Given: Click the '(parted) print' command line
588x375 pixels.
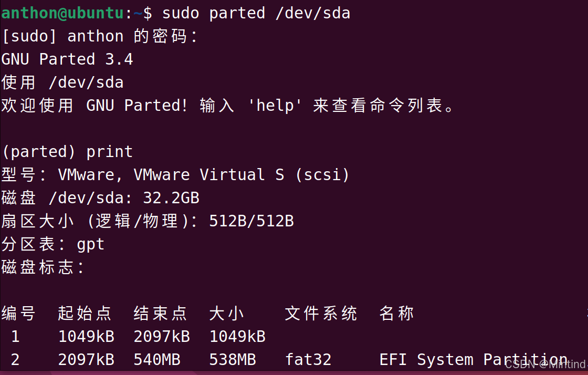Looking at the screenshot, I should coord(67,152).
